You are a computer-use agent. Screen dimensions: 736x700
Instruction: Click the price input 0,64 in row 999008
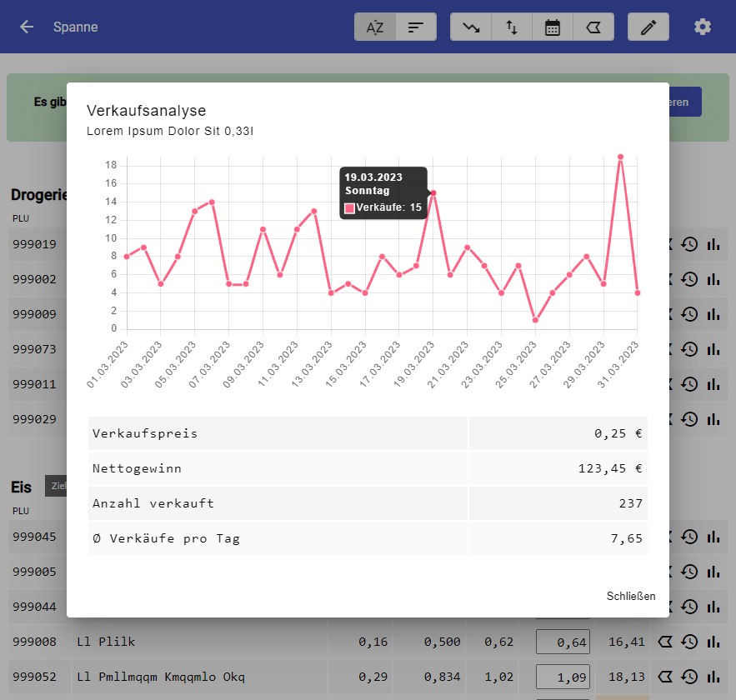pos(563,642)
